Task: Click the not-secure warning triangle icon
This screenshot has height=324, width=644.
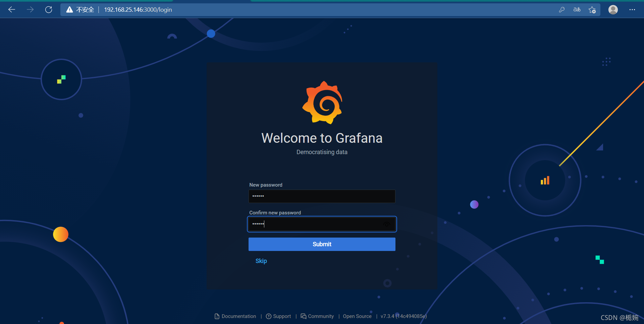Action: coord(69,10)
